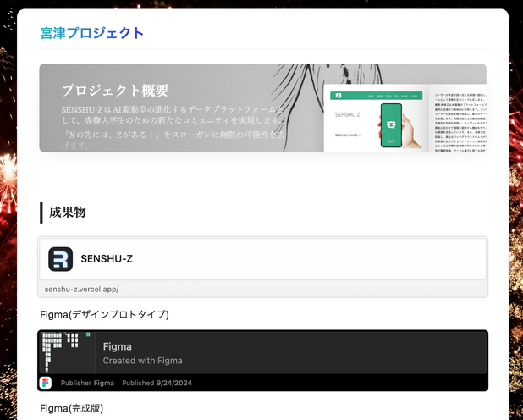523x420 pixels.
Task: Click the Figma(デザインプロトタイプ) label
Action: pyautogui.click(x=104, y=315)
